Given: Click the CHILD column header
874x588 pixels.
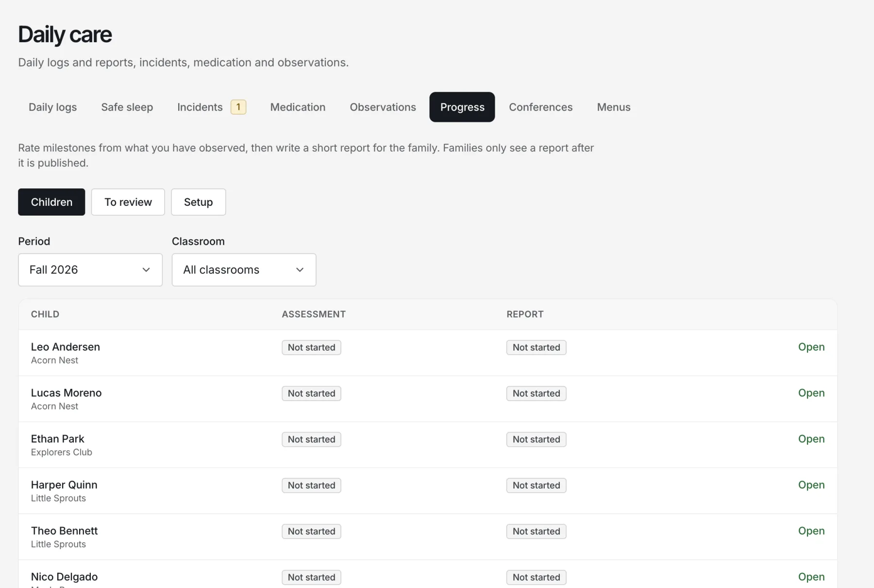Looking at the screenshot, I should click(x=45, y=314).
